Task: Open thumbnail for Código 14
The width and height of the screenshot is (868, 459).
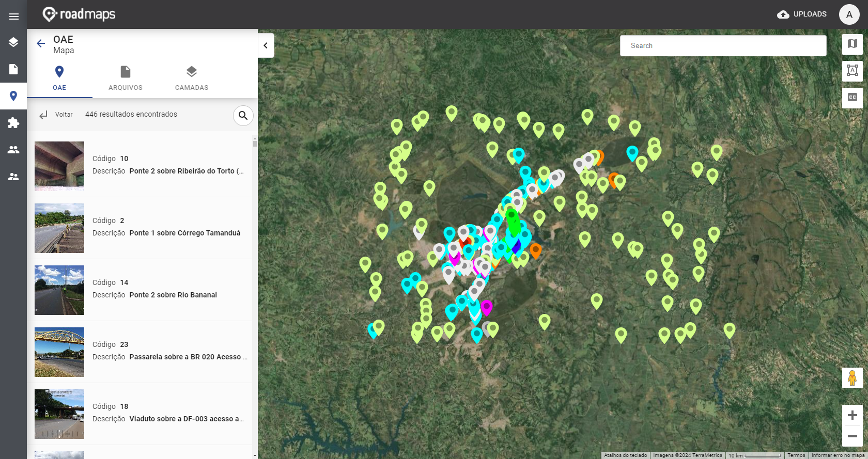Action: tap(59, 290)
